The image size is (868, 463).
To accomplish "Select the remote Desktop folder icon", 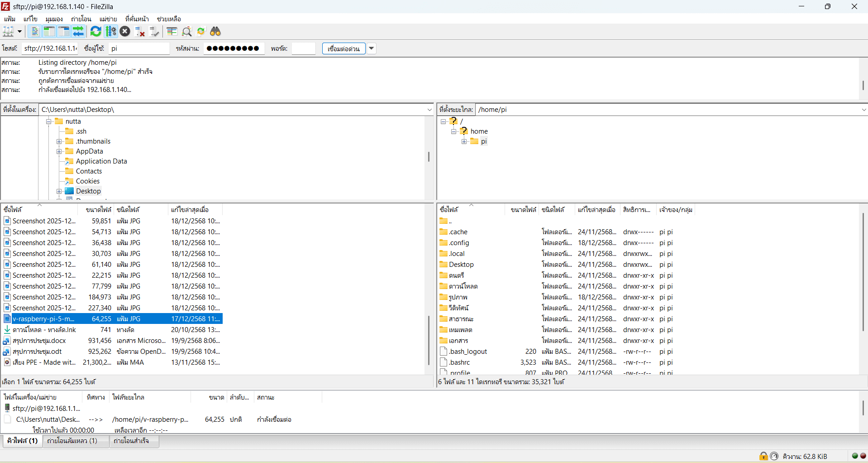I will 444,265.
